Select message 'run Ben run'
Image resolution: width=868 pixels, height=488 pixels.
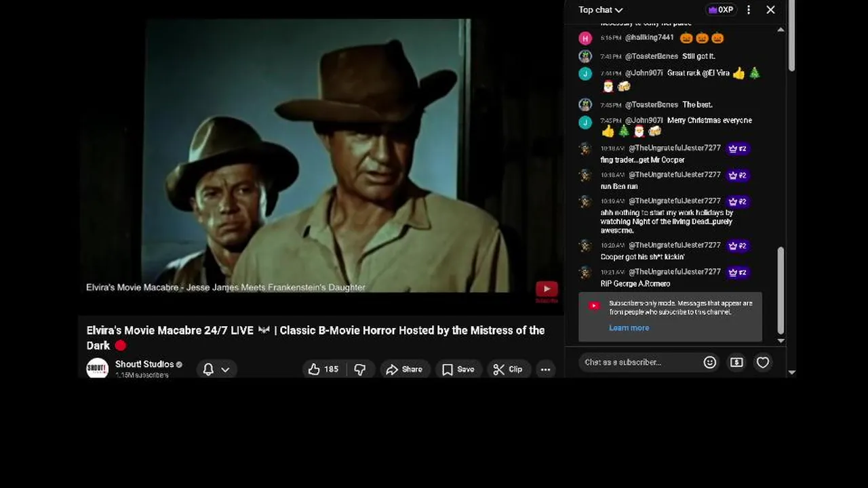[619, 186]
